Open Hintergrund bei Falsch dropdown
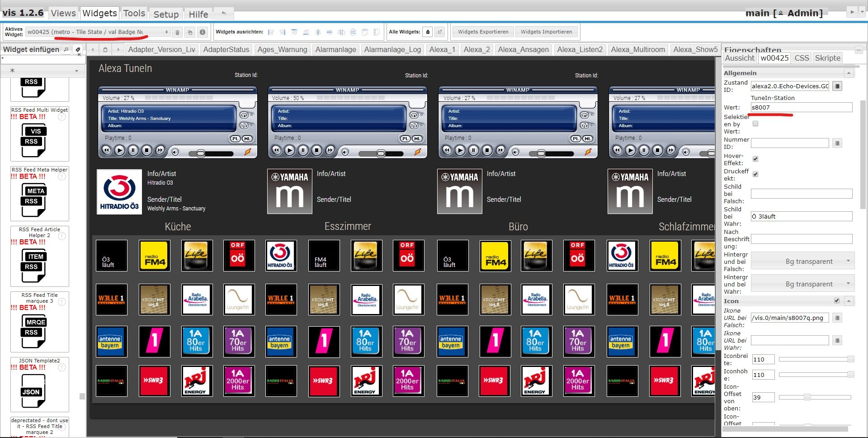 point(802,262)
